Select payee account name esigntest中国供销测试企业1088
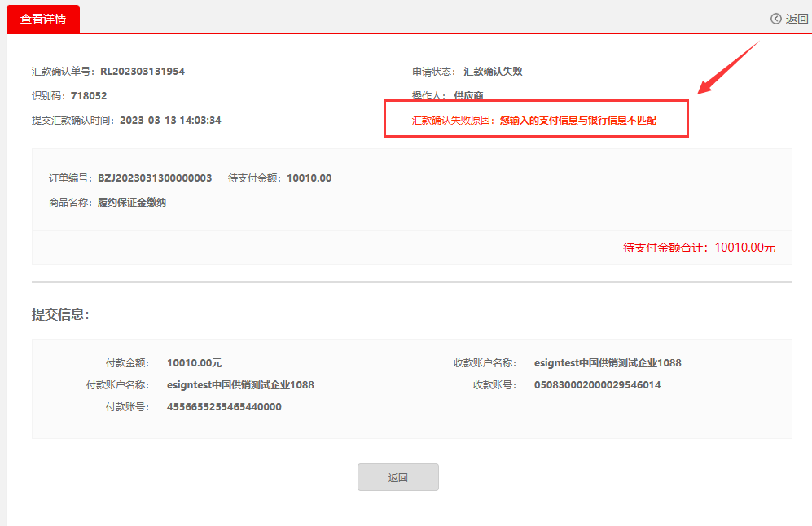Viewport: 812px width, 526px height. tap(608, 363)
